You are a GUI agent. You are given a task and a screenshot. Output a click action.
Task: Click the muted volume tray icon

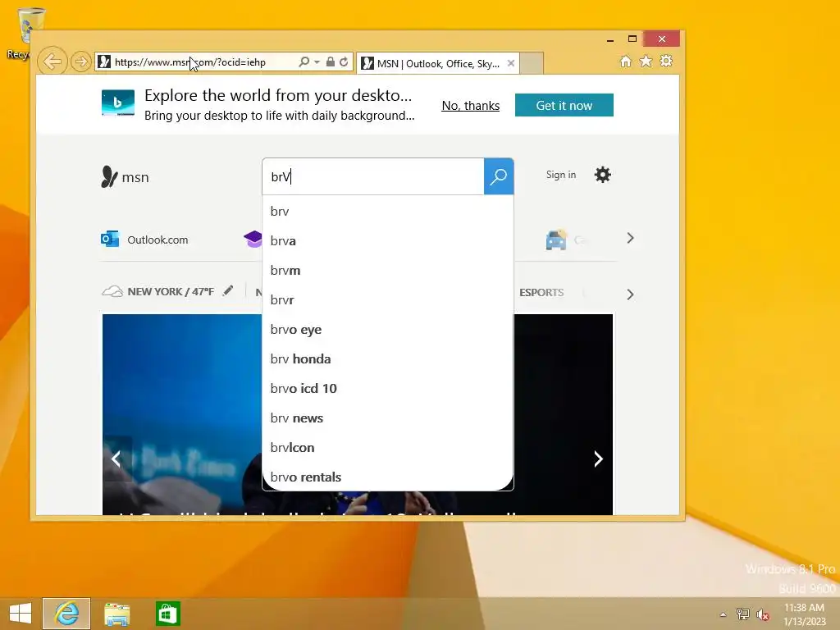point(763,614)
